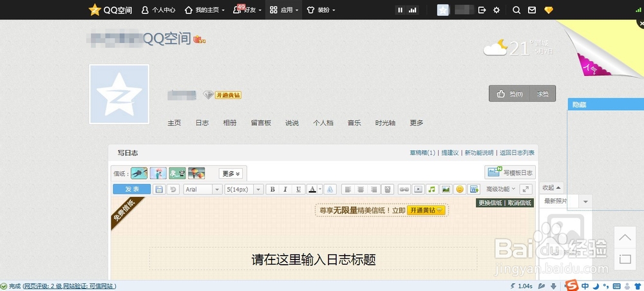Click the 写模板日志 button

(510, 173)
